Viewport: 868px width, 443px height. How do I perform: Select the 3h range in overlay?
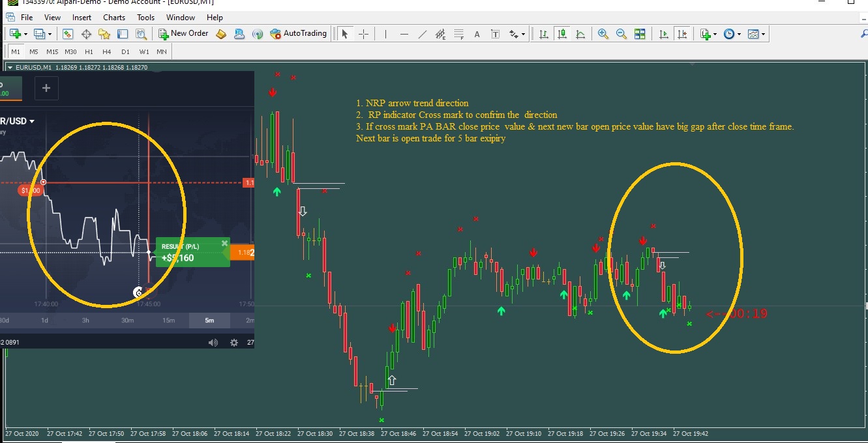pyautogui.click(x=85, y=320)
